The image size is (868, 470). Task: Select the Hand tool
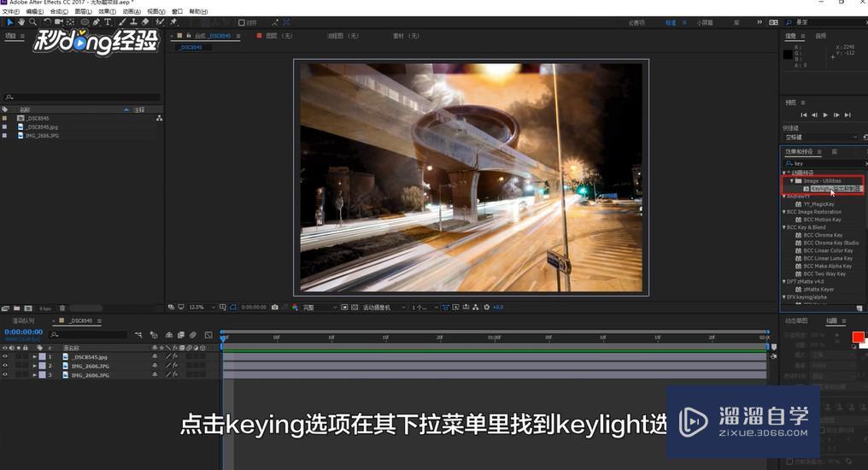21,22
